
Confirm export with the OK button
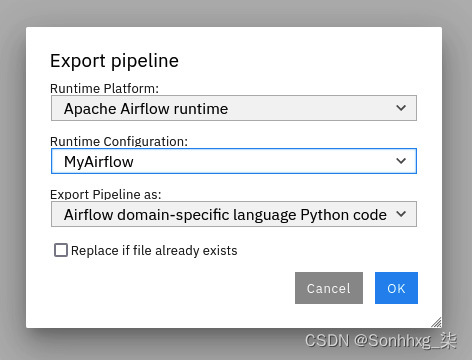396,288
